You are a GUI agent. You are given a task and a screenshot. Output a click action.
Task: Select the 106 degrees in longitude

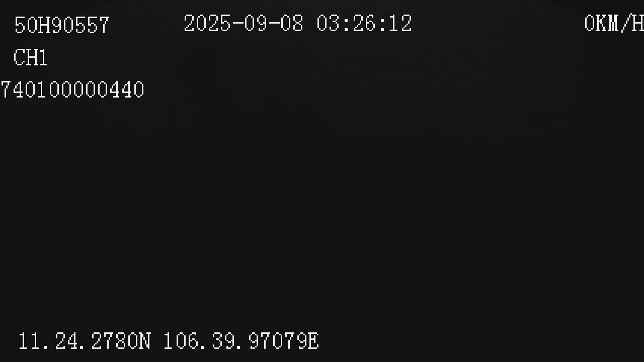coord(181,341)
